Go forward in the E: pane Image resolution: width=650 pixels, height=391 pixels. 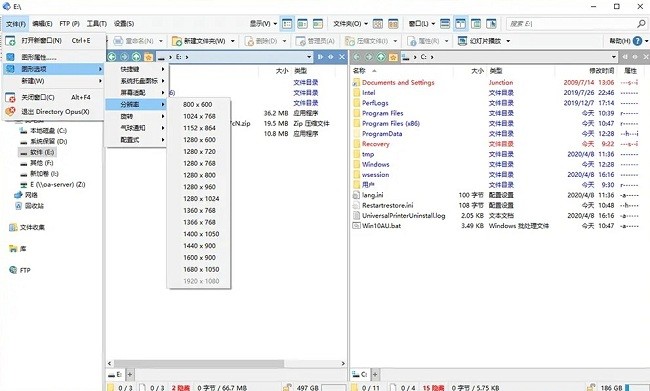(124, 57)
